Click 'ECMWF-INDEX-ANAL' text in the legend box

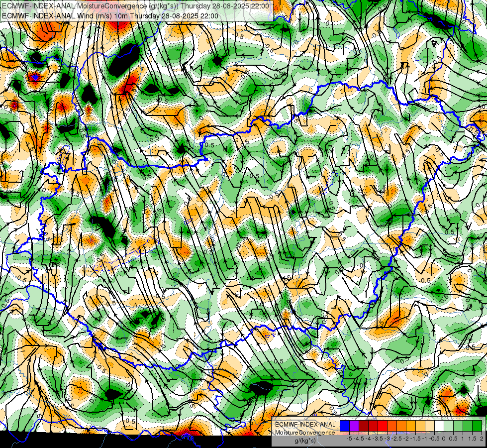coord(305,425)
